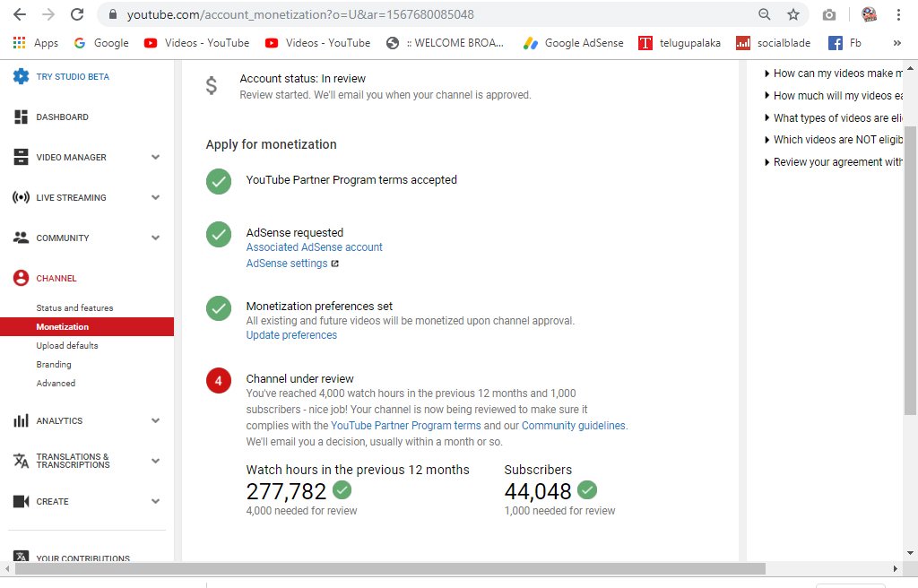Show more bookmarks with double chevron

(x=896, y=43)
